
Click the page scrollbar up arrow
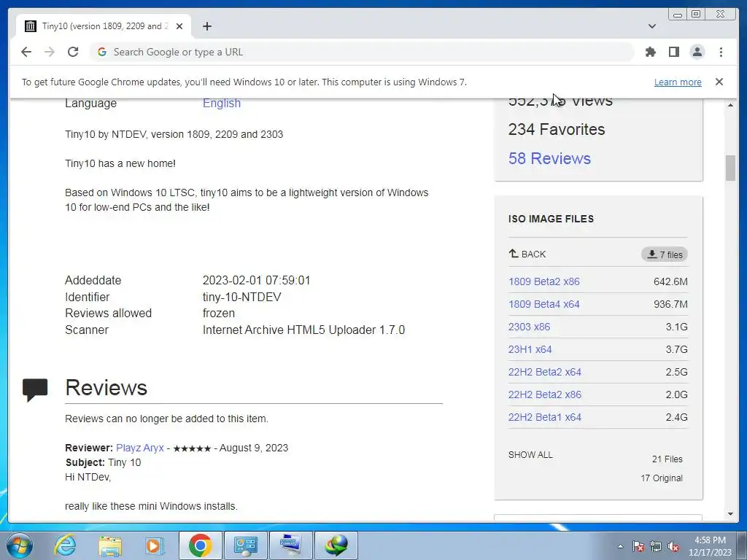(730, 105)
